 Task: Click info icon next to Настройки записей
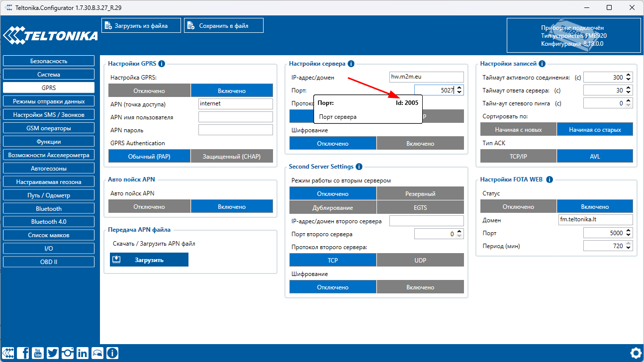coord(542,64)
